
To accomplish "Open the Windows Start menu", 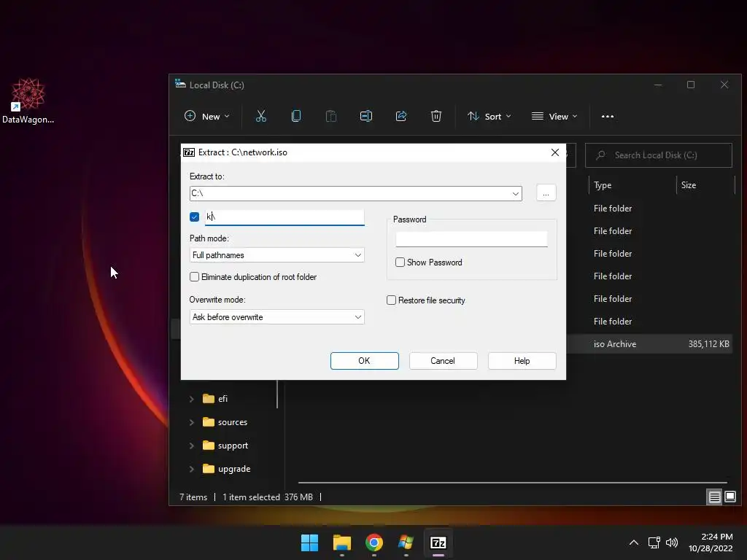I will point(309,542).
